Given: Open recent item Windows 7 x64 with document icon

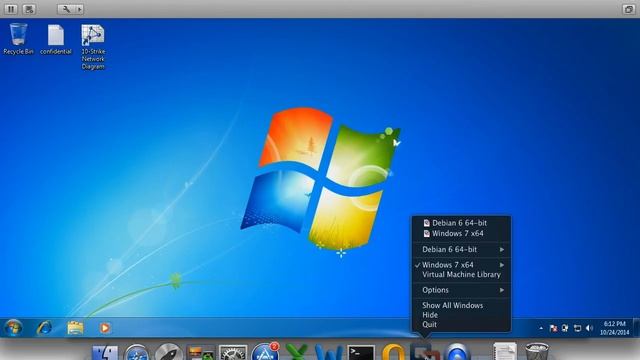Looking at the screenshot, I should pos(453,233).
